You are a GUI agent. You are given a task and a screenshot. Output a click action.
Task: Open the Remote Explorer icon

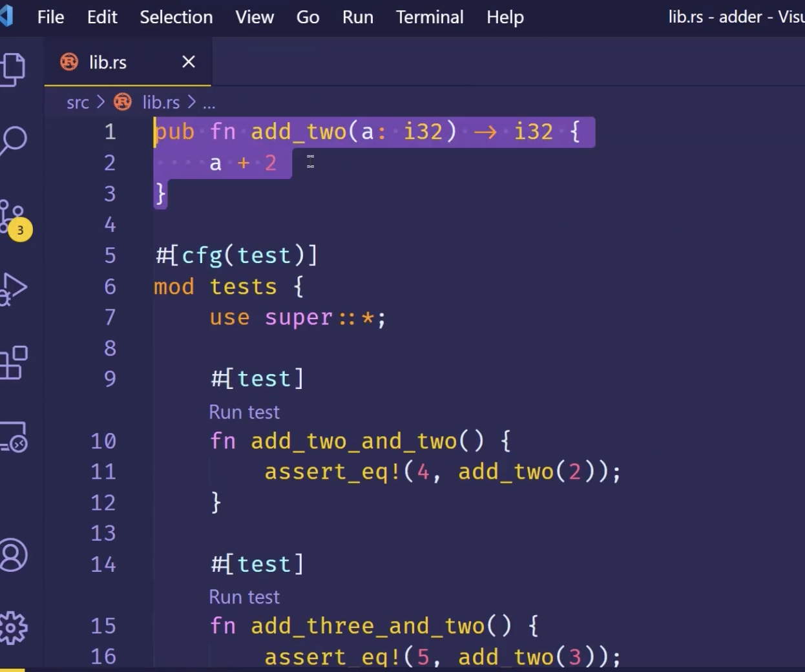tap(13, 437)
